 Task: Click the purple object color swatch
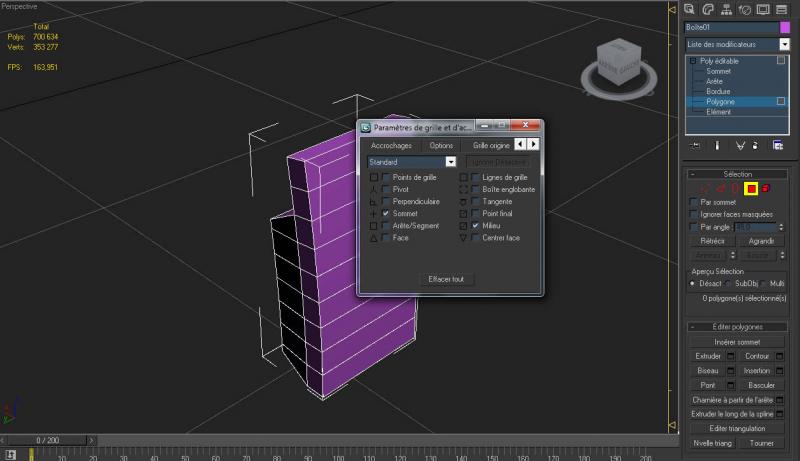coord(784,28)
